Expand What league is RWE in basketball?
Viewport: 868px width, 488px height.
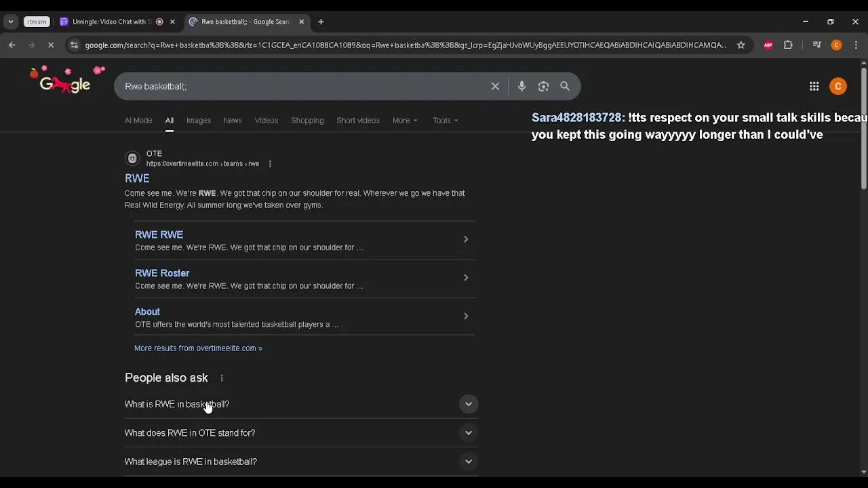[x=301, y=462]
